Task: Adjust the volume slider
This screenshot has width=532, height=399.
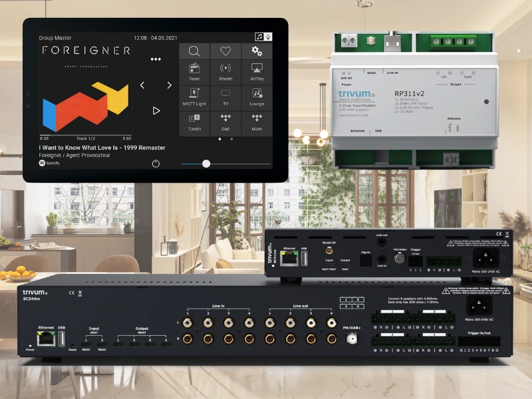Action: click(206, 164)
